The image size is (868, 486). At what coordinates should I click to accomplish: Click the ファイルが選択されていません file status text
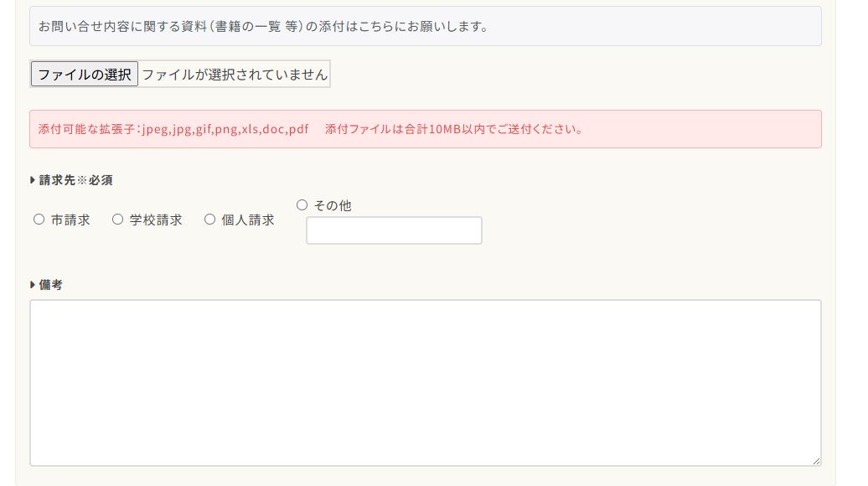(x=234, y=75)
